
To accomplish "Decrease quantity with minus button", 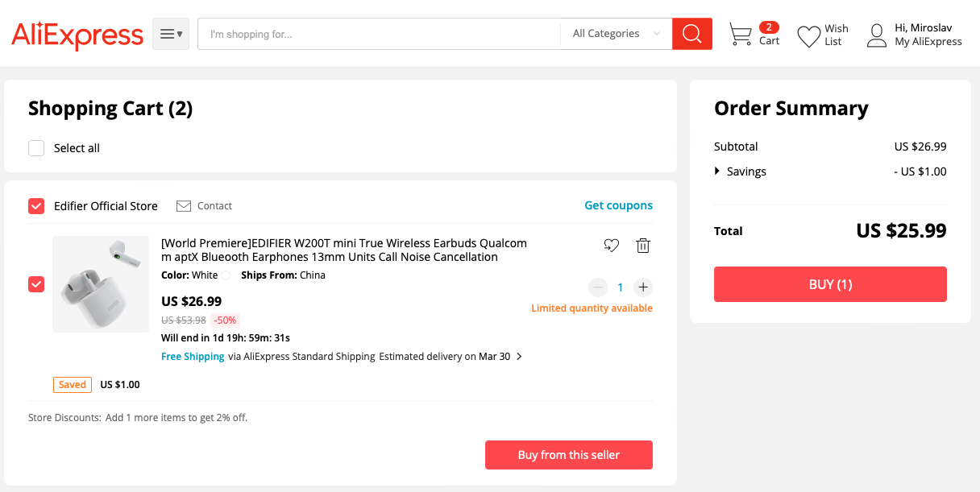I will pyautogui.click(x=598, y=287).
